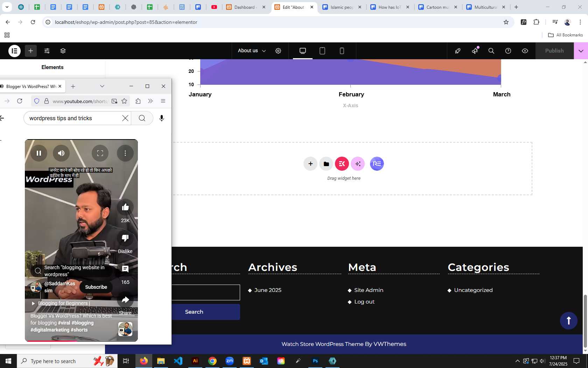Open the Firefox list all tabs dropdown

point(102,86)
